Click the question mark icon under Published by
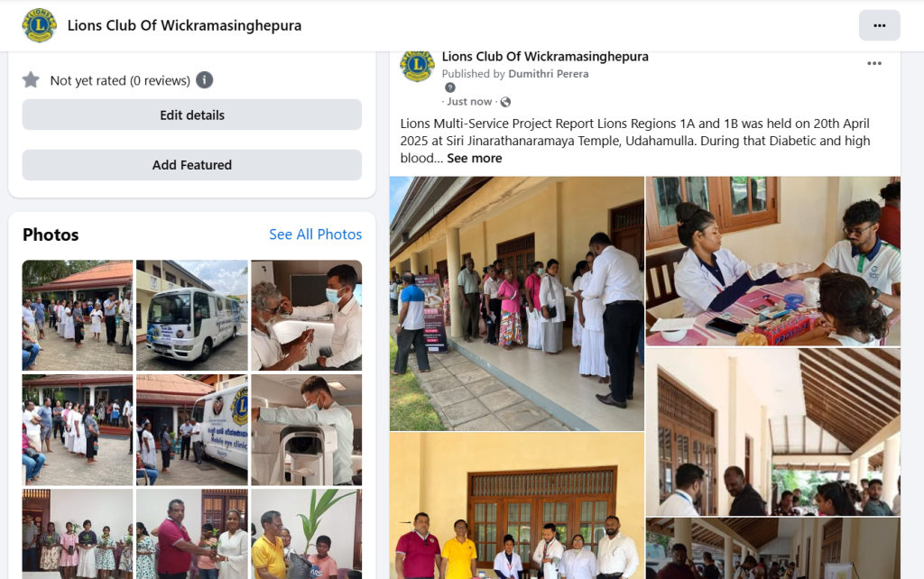 point(450,87)
